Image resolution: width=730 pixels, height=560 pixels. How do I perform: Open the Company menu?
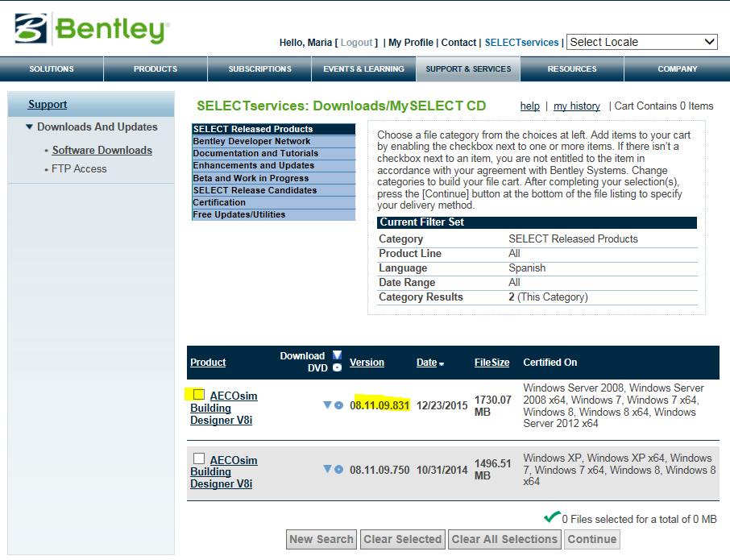click(678, 69)
